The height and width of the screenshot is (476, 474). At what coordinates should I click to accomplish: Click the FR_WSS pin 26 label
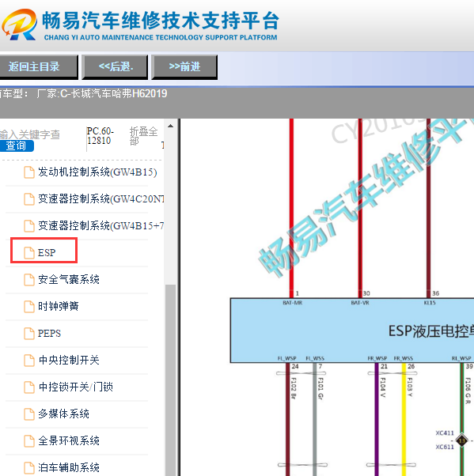click(x=404, y=358)
